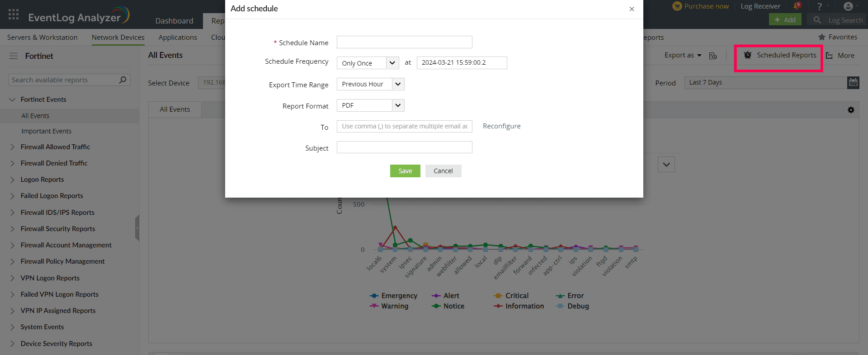Toggle the Alert legend series

[445, 296]
